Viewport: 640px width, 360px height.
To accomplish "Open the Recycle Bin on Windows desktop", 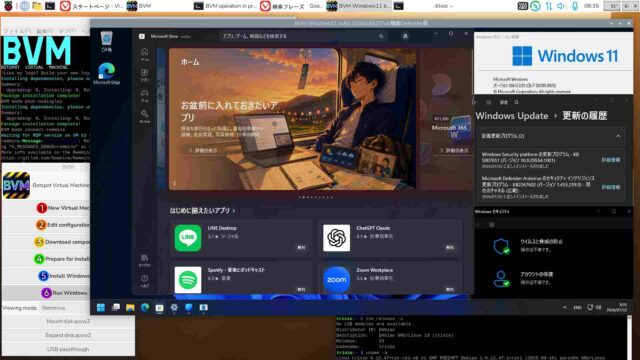I will click(107, 42).
